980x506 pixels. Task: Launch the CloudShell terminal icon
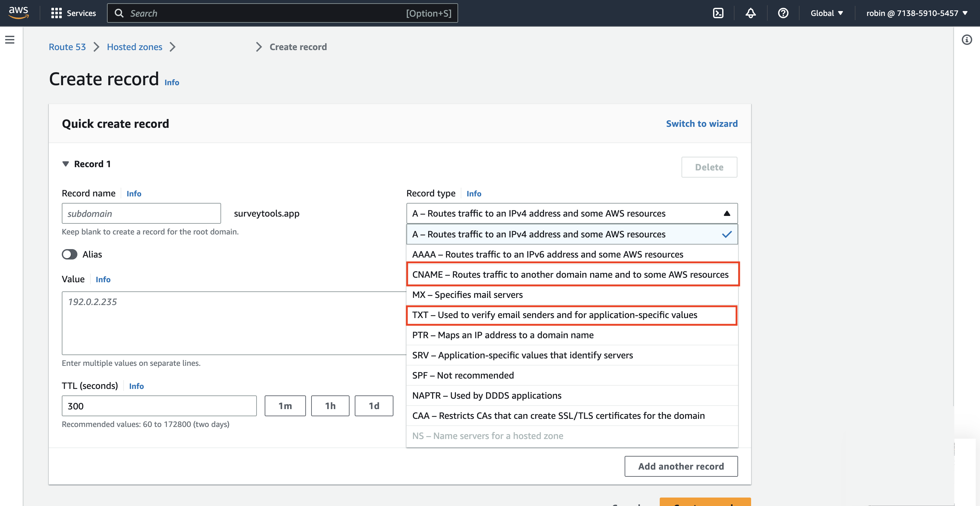pos(718,13)
